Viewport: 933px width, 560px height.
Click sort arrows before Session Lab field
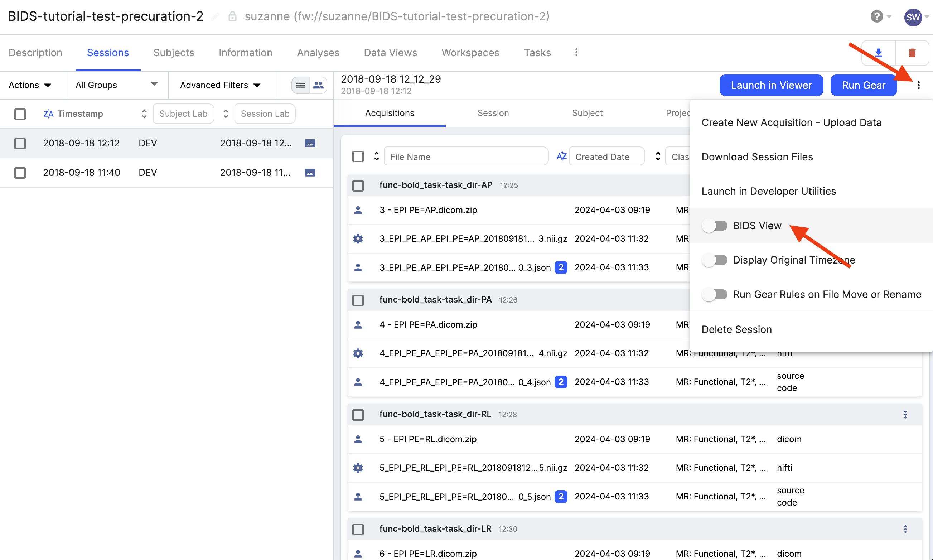point(226,114)
